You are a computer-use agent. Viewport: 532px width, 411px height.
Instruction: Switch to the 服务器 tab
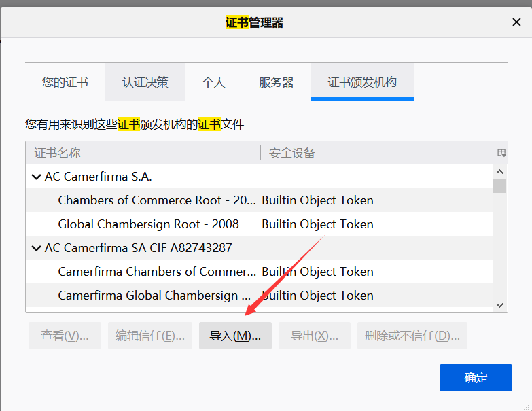pos(276,82)
